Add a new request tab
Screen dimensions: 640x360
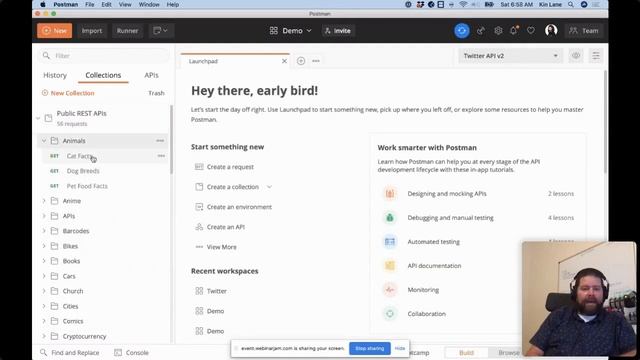tap(301, 61)
